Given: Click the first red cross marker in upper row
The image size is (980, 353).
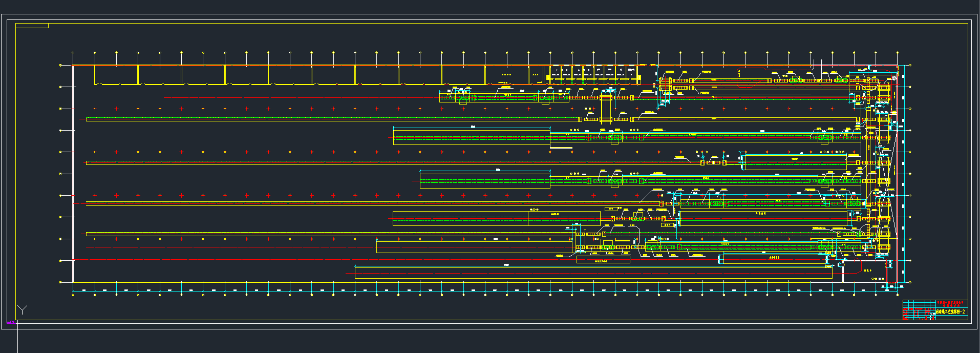Looking at the screenshot, I should (95, 109).
